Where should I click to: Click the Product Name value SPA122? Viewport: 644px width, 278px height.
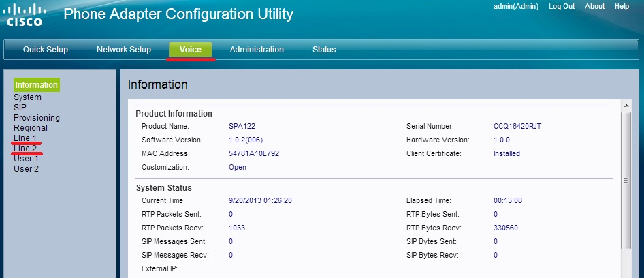(x=242, y=126)
